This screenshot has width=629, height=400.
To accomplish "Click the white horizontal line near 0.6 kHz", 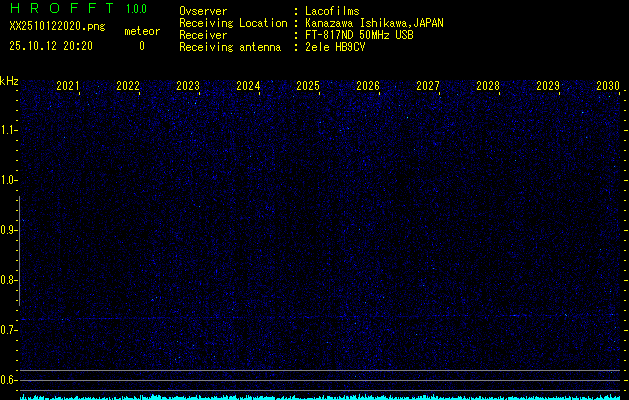I will (x=320, y=371).
